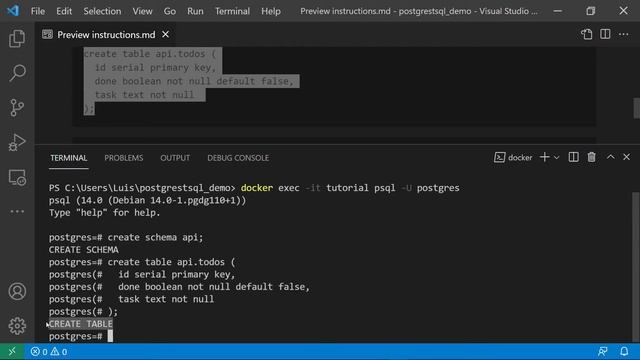
Task: Click 'task text not null' preview line
Action: point(144,95)
